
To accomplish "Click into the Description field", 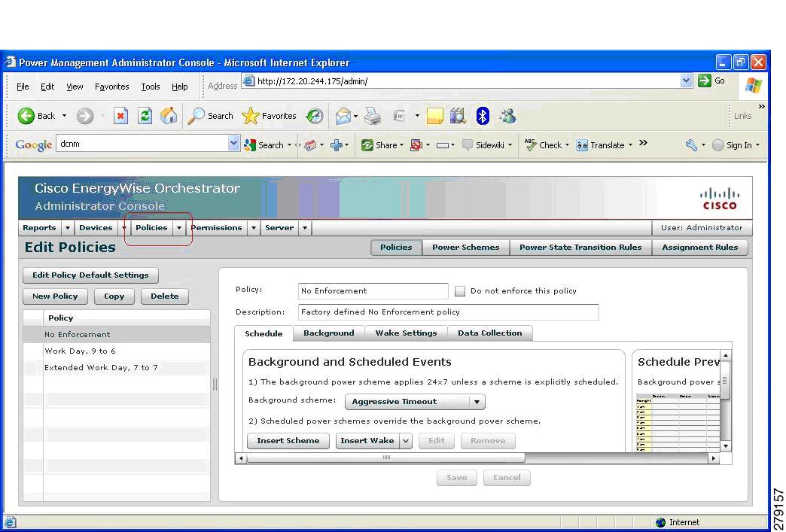I will tap(449, 312).
